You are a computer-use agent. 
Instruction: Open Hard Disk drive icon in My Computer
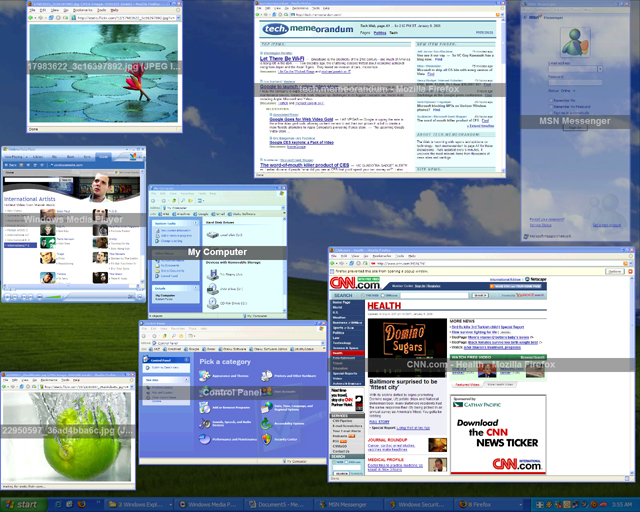pyautogui.click(x=213, y=235)
